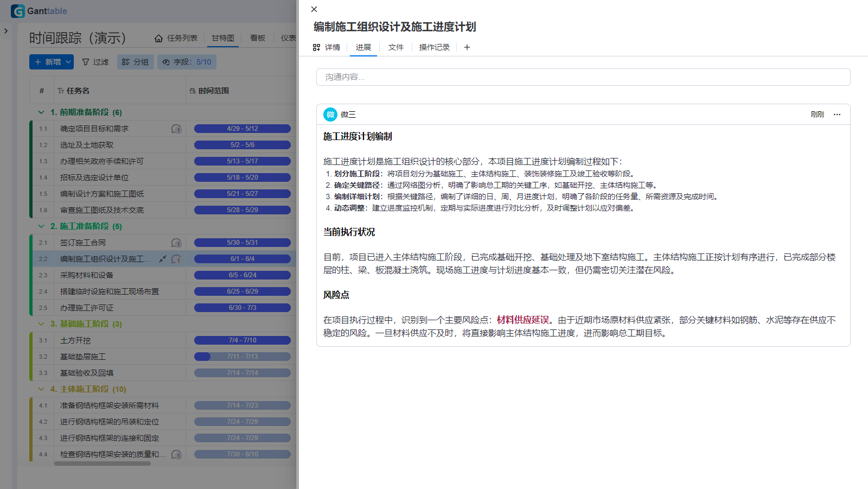Viewport: 868px width, 489px height.
Task: Select task 办理相关政府手续和许可
Action: tap(102, 161)
